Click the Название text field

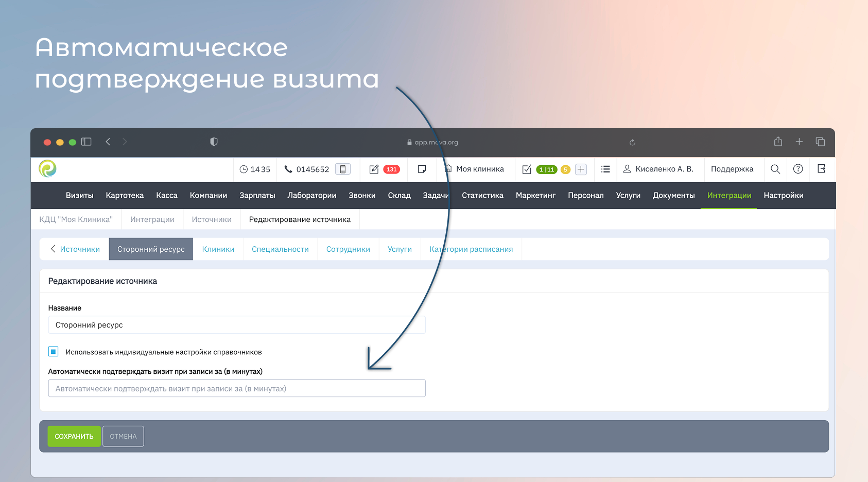[237, 325]
